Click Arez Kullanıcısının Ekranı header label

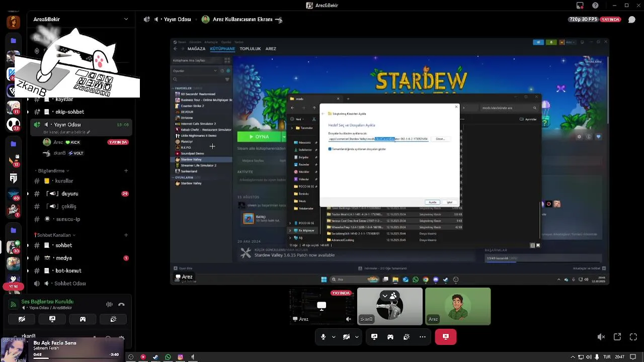(242, 19)
